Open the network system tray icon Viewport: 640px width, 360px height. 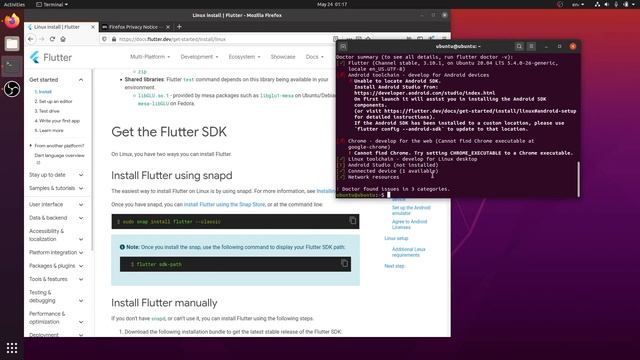click(x=597, y=4)
